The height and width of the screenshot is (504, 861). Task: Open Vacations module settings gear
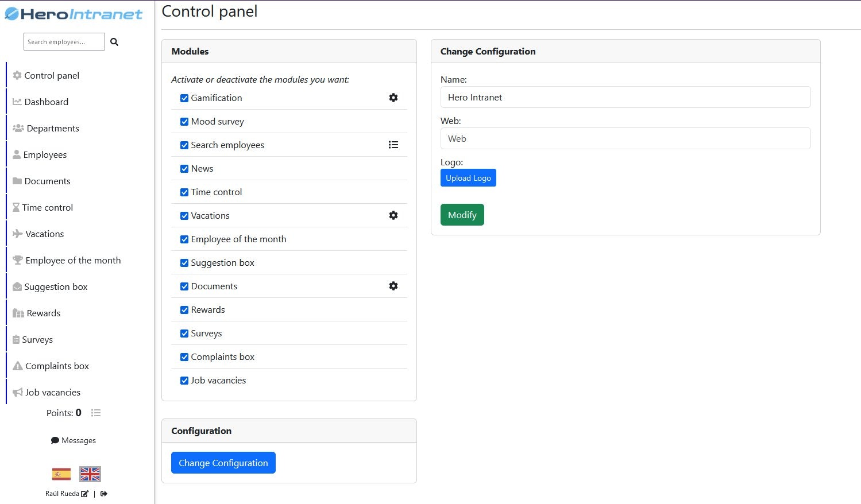coord(393,215)
